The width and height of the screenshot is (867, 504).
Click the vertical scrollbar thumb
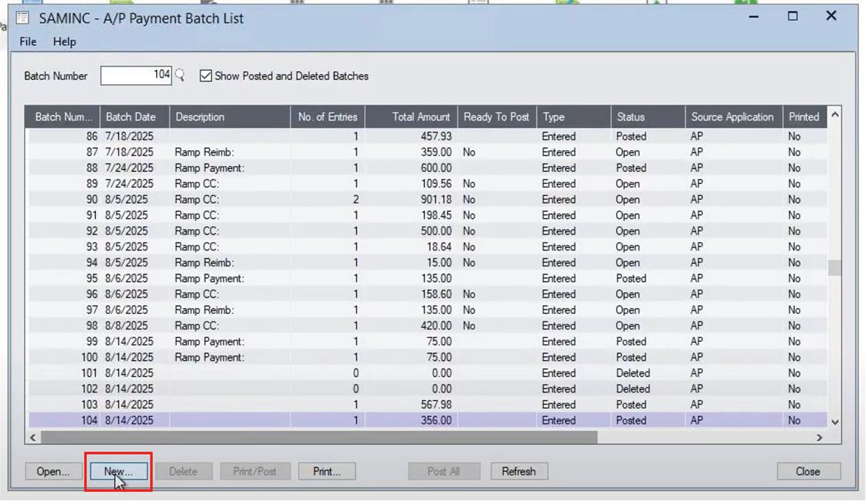click(x=834, y=268)
